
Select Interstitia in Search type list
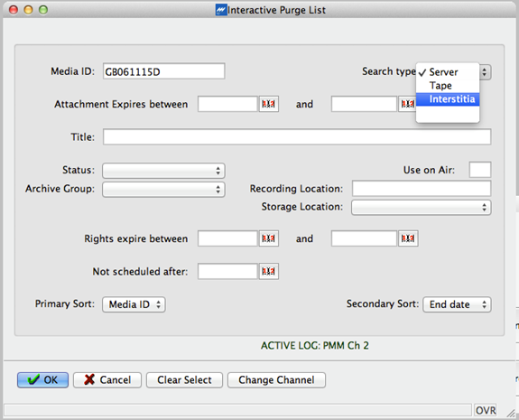(448, 99)
